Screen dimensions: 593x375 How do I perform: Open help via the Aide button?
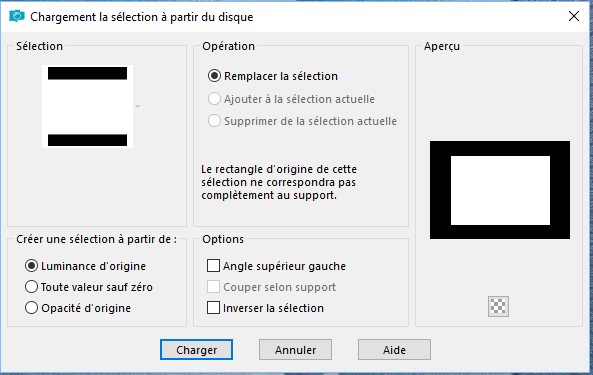(x=394, y=350)
